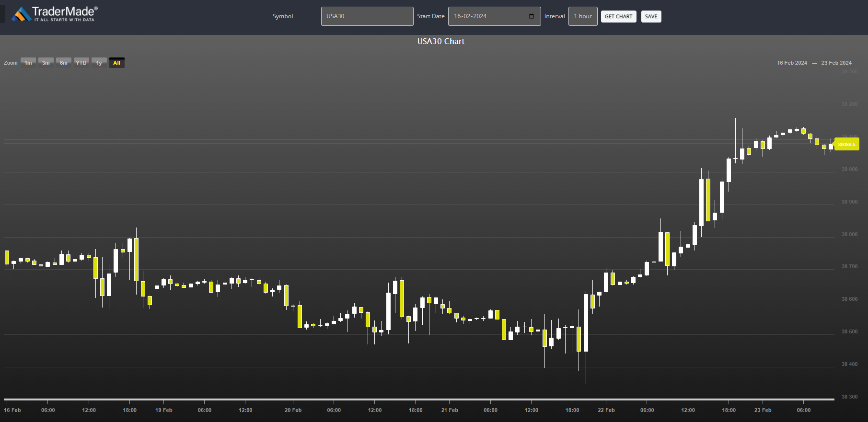Click the 16 Feb date axis label
The width and height of the screenshot is (868, 422).
point(12,410)
